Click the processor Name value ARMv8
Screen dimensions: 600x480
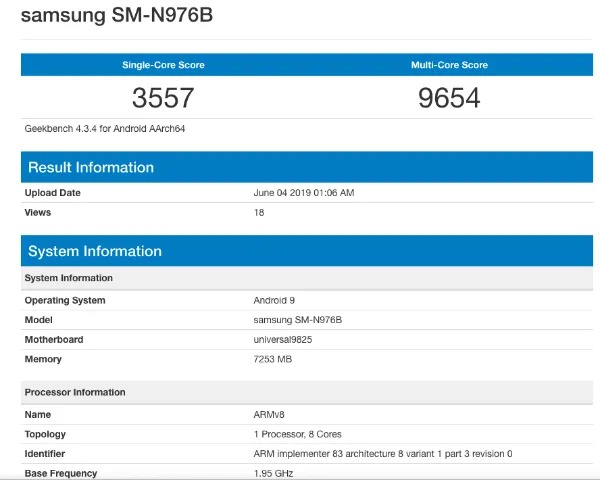pyautogui.click(x=269, y=415)
